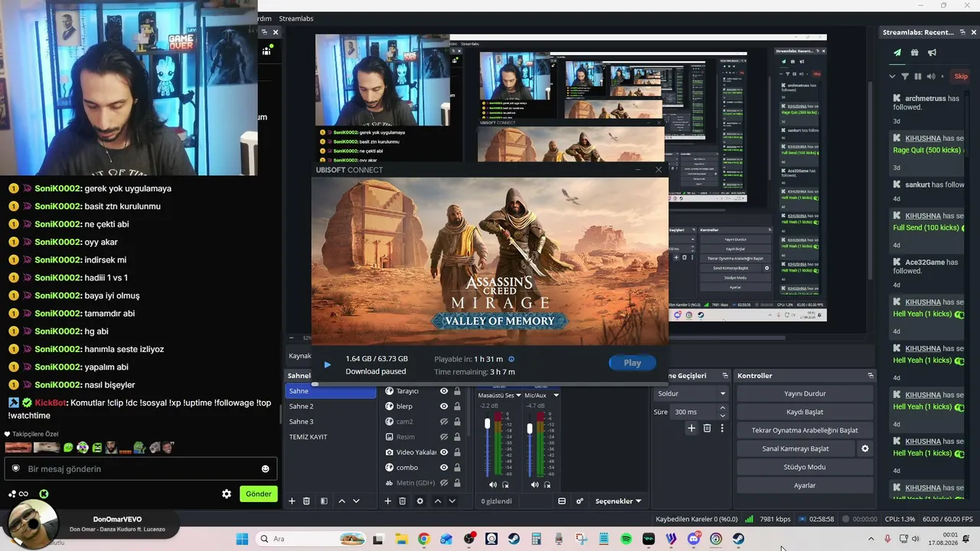
Task: Open Ayarlar settings in Kontroller
Action: coord(805,485)
